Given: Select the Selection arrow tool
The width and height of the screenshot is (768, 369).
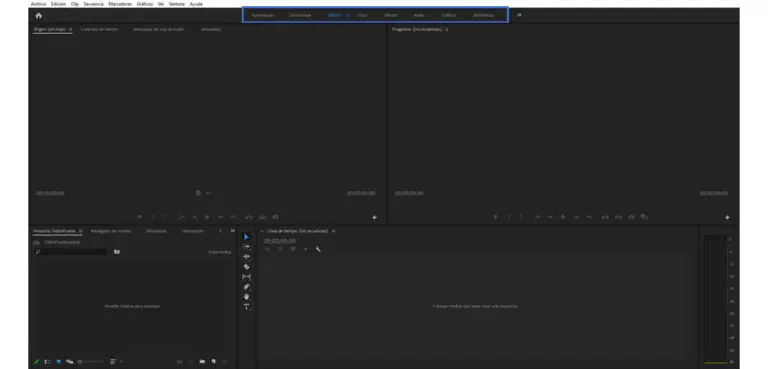Looking at the screenshot, I should 246,237.
